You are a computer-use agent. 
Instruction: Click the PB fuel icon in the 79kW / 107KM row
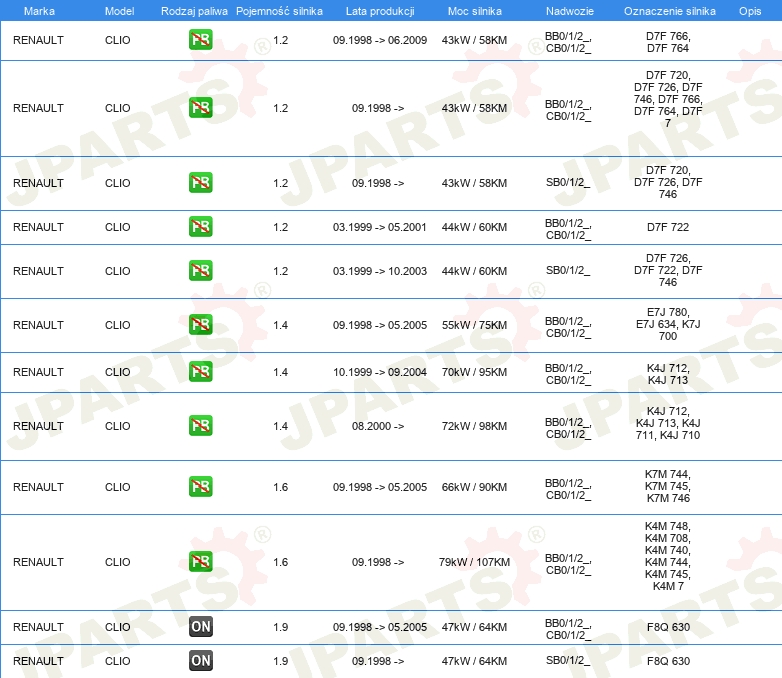(200, 562)
